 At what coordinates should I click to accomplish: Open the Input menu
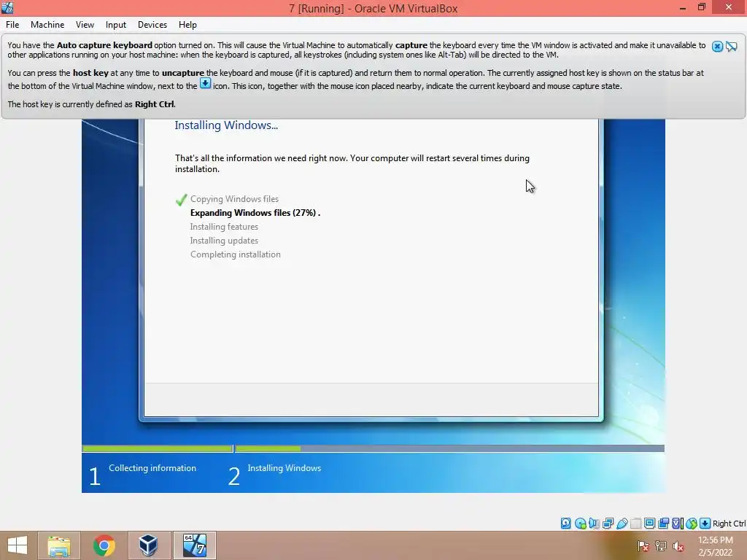[116, 25]
